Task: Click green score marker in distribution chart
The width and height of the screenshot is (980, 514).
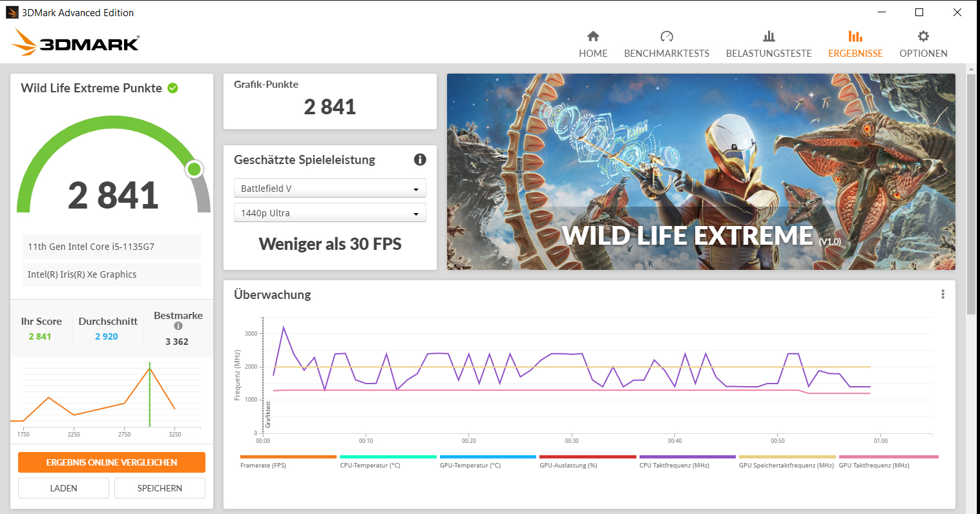Action: pyautogui.click(x=150, y=395)
